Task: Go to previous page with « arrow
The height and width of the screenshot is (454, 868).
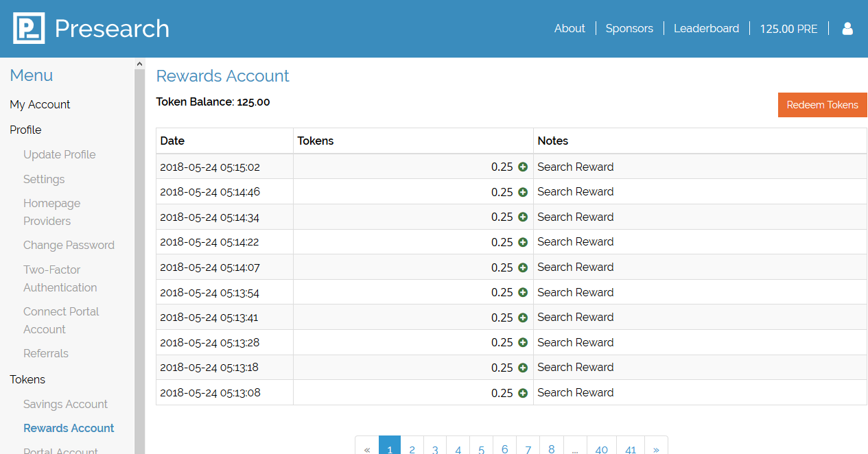Action: tap(367, 449)
